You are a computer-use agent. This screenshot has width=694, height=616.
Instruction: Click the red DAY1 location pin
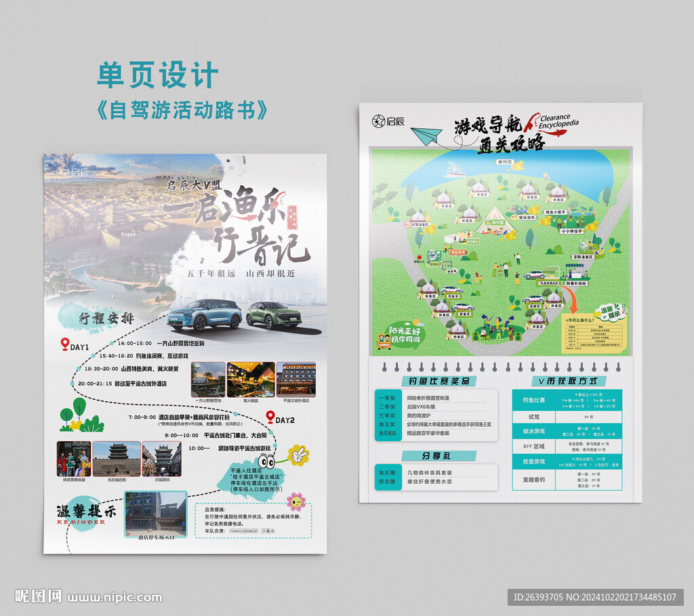click(65, 344)
